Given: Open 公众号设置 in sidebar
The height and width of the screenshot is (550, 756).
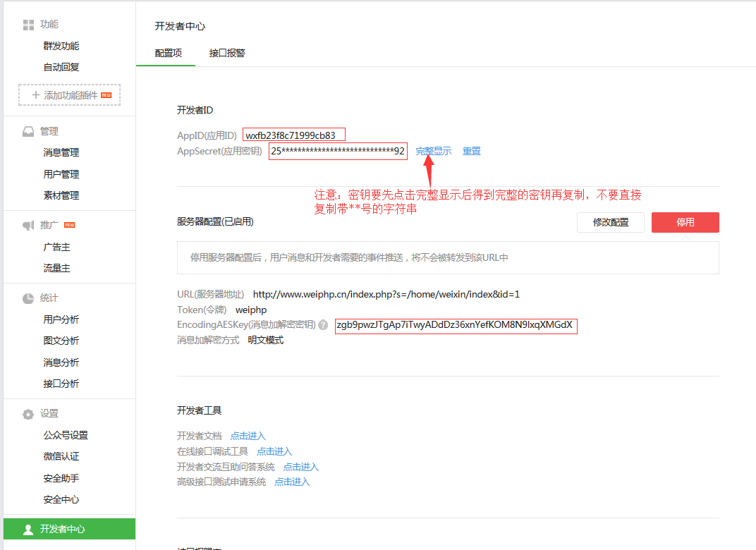Looking at the screenshot, I should coord(66,435).
